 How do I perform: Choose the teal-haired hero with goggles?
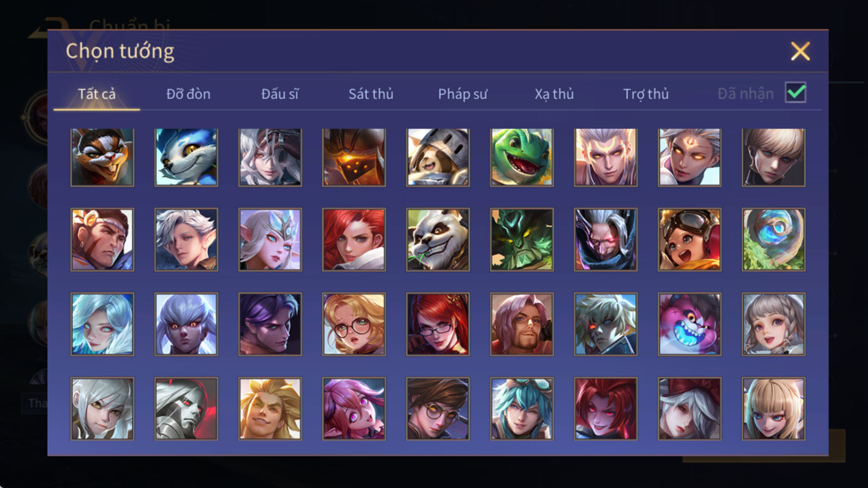click(x=522, y=408)
